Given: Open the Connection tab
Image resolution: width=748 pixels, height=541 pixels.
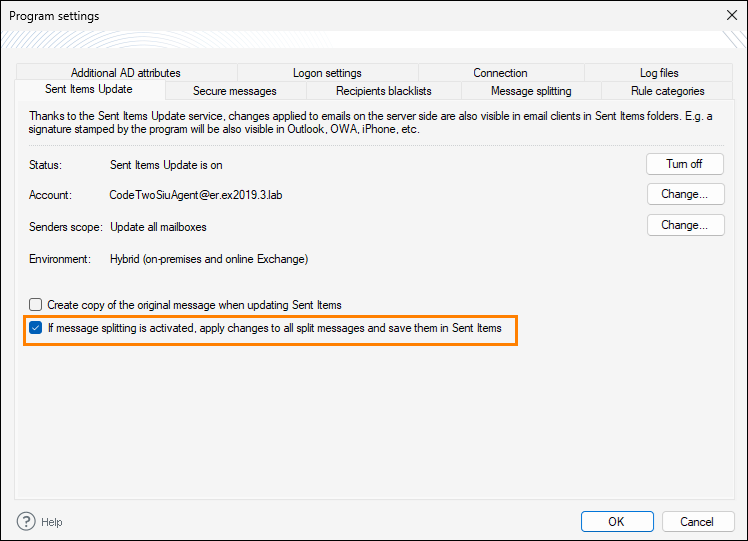Looking at the screenshot, I should [x=500, y=73].
